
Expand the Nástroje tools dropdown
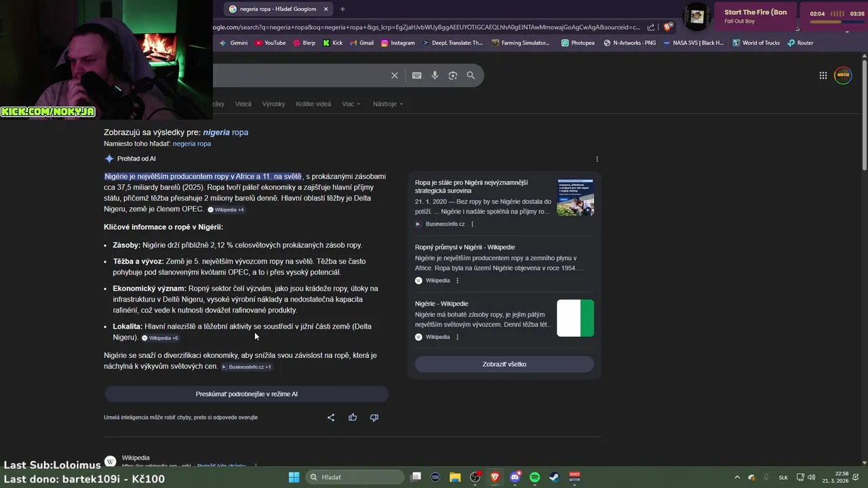[x=388, y=104]
